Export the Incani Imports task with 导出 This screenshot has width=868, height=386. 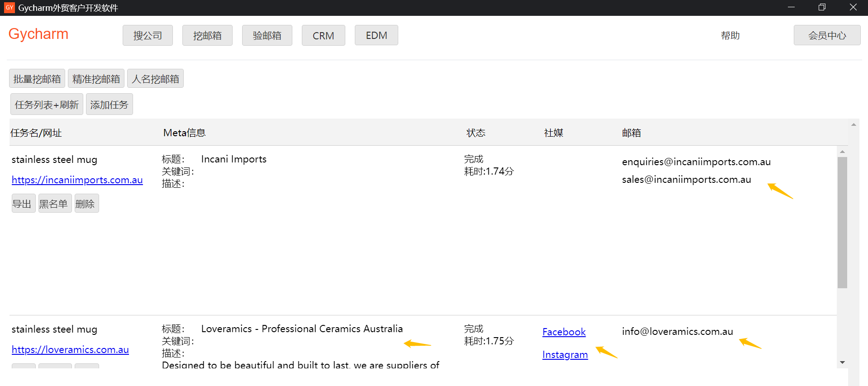click(24, 204)
